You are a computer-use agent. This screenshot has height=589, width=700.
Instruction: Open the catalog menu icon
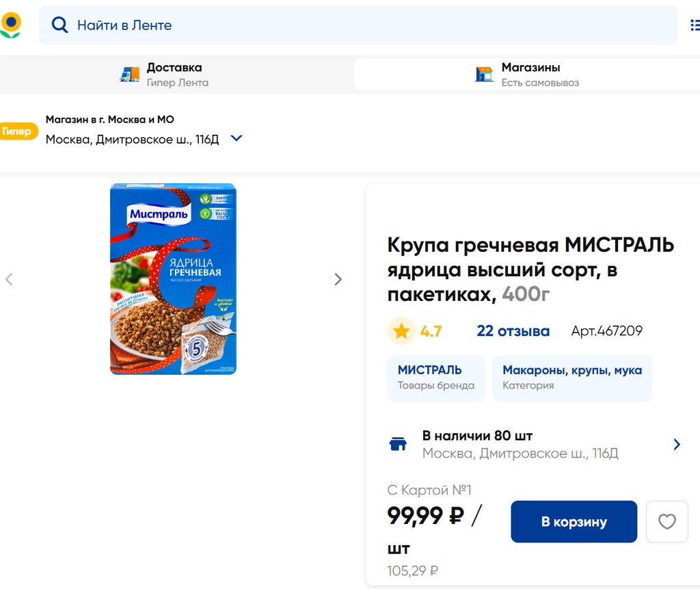click(694, 25)
